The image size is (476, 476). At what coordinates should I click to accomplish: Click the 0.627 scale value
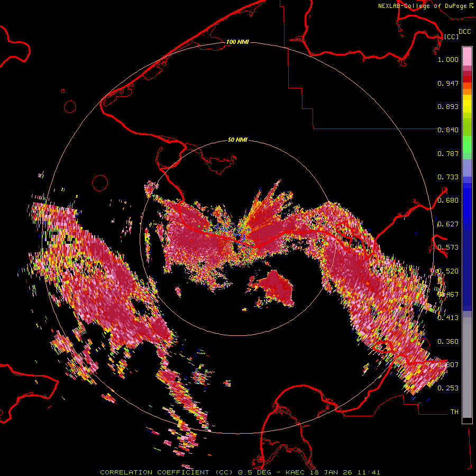click(x=448, y=224)
